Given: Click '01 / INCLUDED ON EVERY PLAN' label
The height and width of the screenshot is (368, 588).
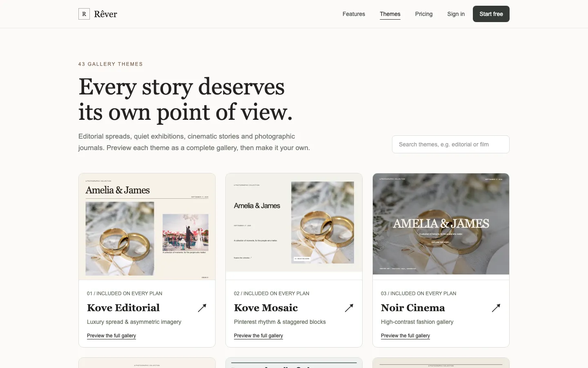Looking at the screenshot, I should pos(125,294).
